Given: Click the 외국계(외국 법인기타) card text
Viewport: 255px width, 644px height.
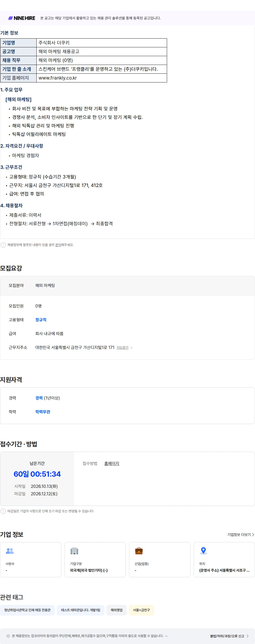Looking at the screenshot, I should (x=89, y=570).
